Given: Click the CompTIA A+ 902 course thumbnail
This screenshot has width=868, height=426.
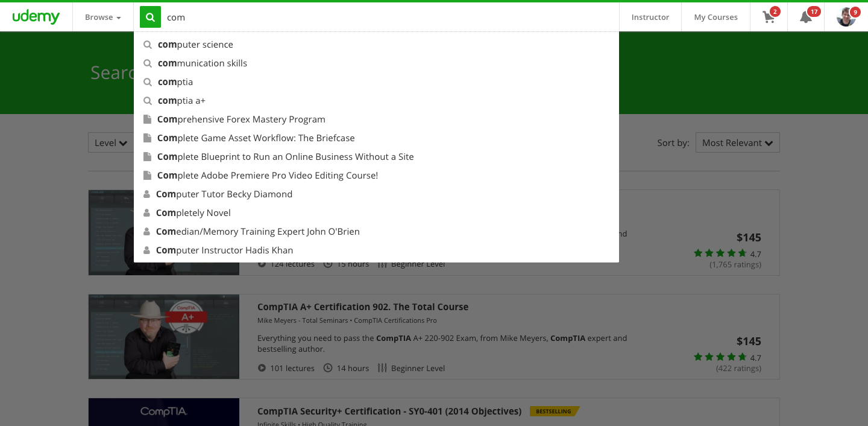Looking at the screenshot, I should point(164,337).
